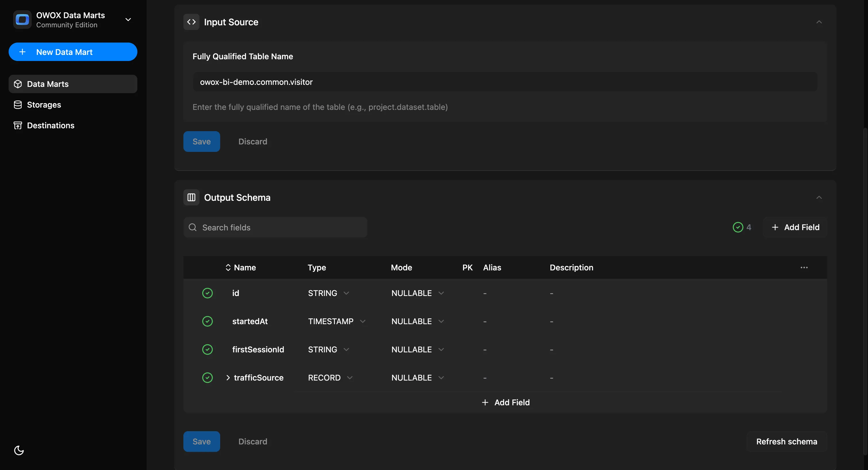Expand the trafficSource record field

228,378
